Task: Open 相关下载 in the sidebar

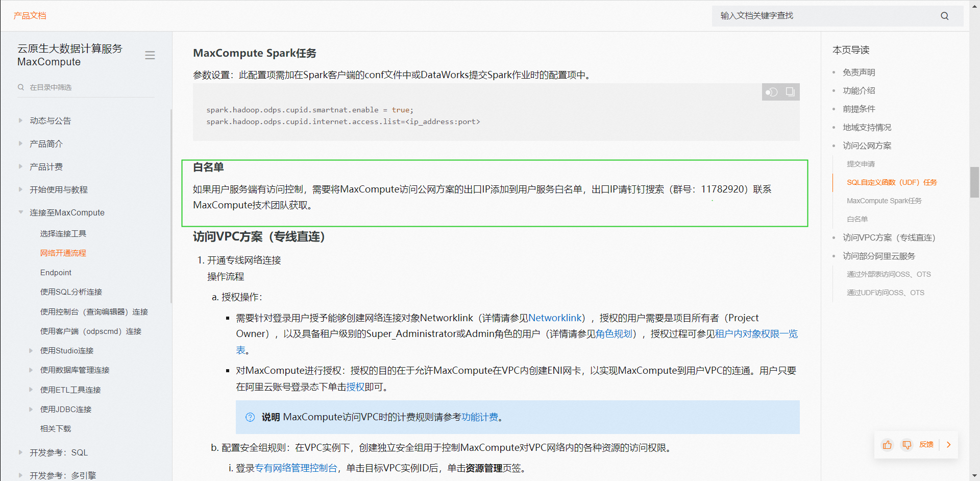Action: 56,429
